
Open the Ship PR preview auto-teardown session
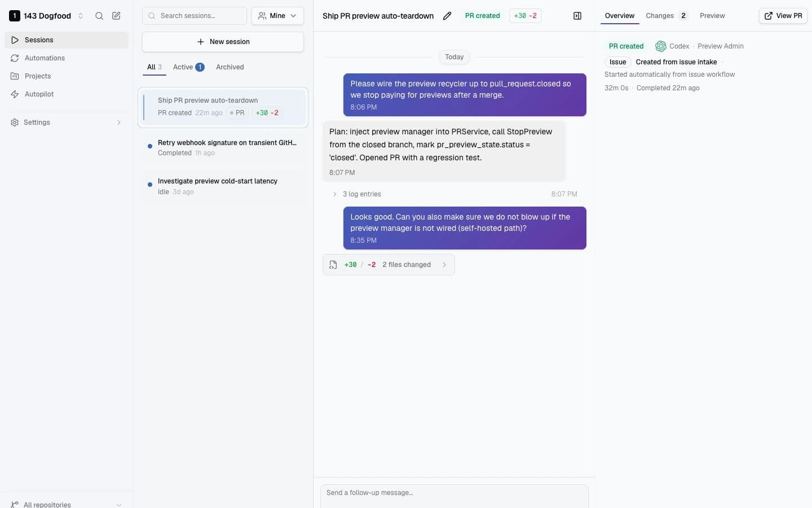pyautogui.click(x=223, y=107)
